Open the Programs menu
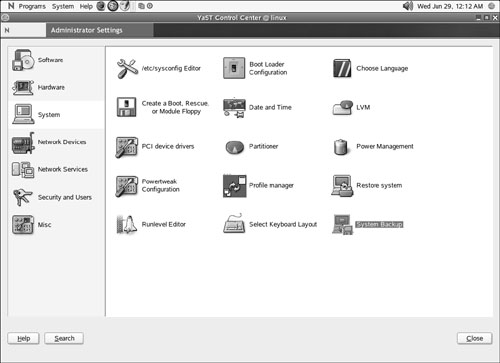Image resolution: width=500 pixels, height=363 pixels. click(x=32, y=6)
